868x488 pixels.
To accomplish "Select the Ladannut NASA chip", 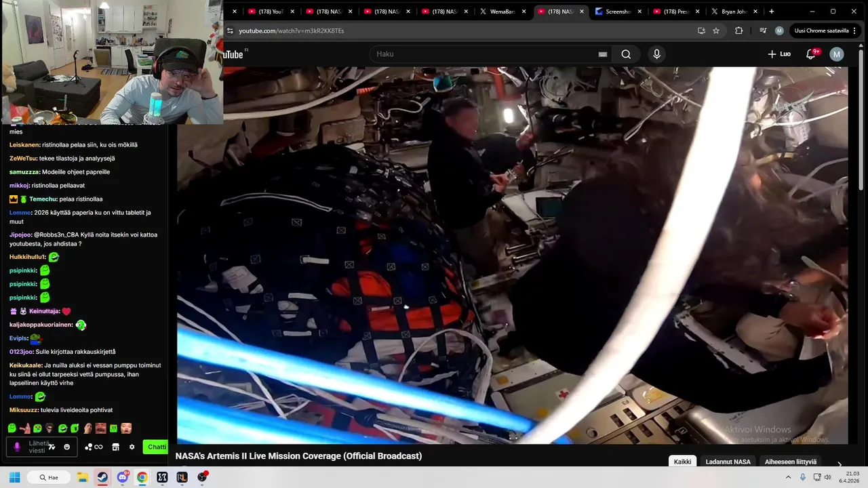I will (728, 462).
